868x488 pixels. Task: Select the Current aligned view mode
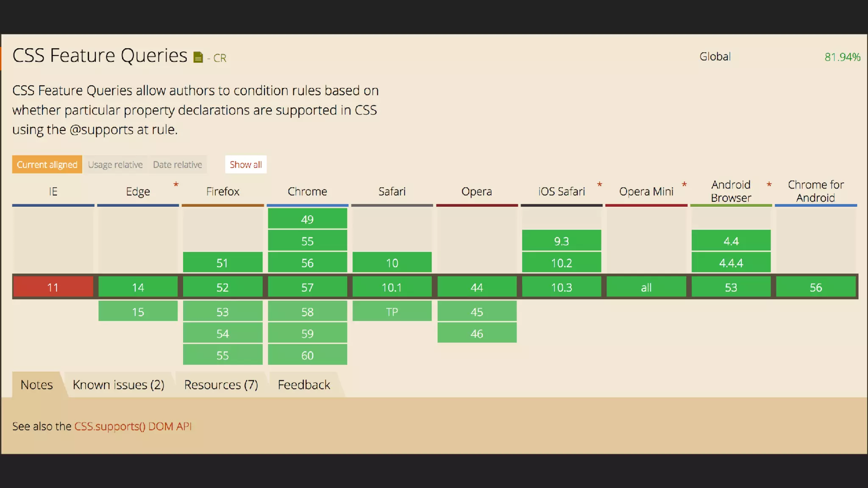[47, 165]
